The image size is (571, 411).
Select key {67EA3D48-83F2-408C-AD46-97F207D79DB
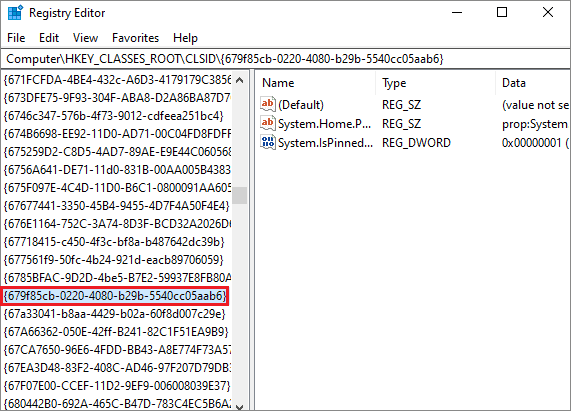pos(117,368)
